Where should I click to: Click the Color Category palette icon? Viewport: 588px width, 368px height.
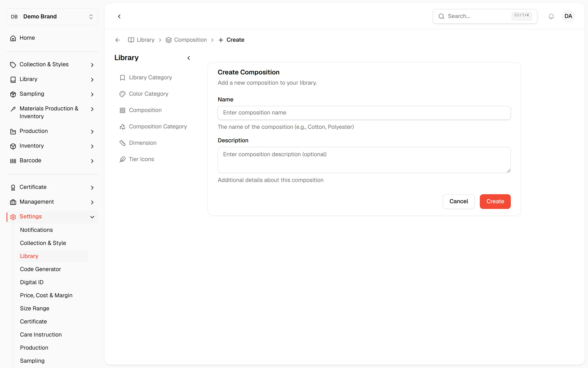[x=122, y=94]
